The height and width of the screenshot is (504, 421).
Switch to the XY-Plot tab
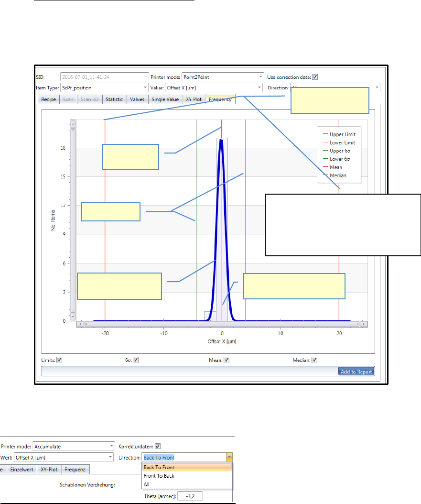click(x=49, y=470)
